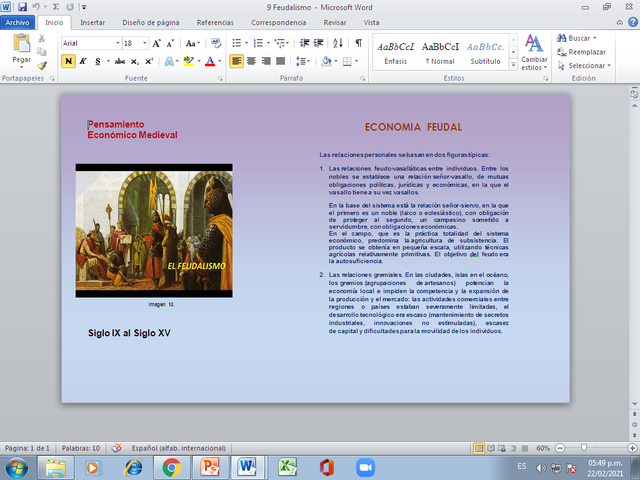Click the Pegar (paste) icon
This screenshot has width=640, height=480.
point(21,44)
